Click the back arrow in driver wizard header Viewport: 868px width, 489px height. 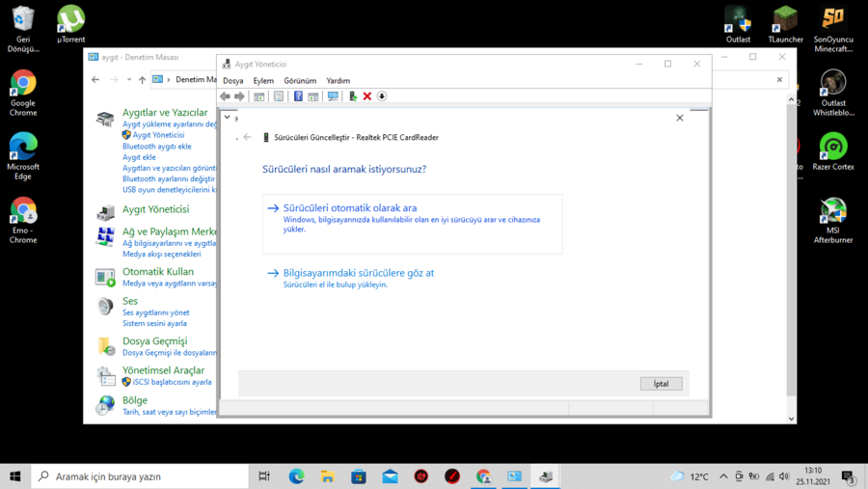(248, 137)
